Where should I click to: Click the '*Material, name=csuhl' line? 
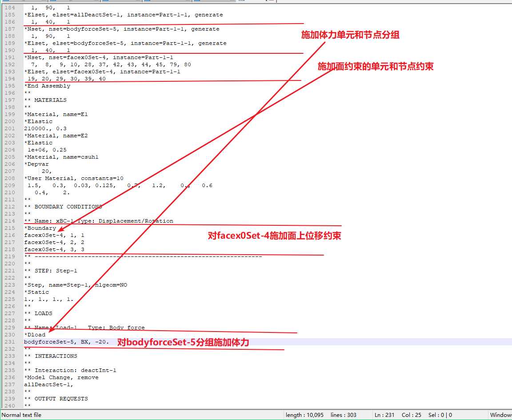coord(61,157)
